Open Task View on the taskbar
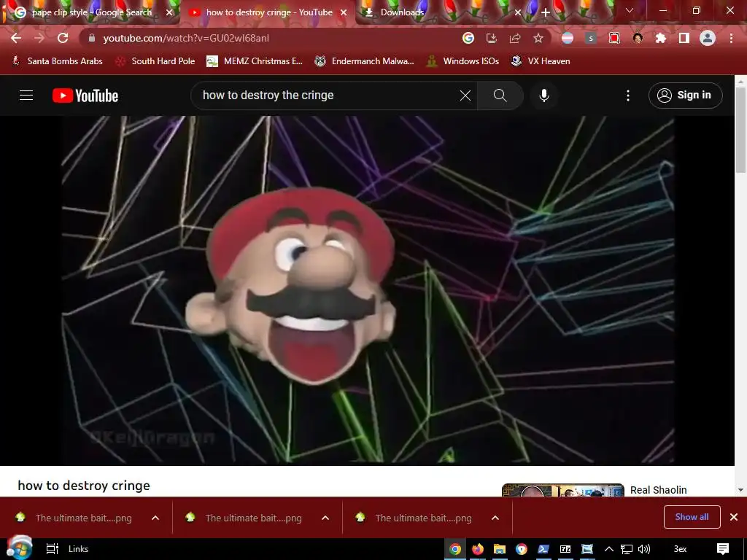Image resolution: width=747 pixels, height=560 pixels. pyautogui.click(x=52, y=549)
